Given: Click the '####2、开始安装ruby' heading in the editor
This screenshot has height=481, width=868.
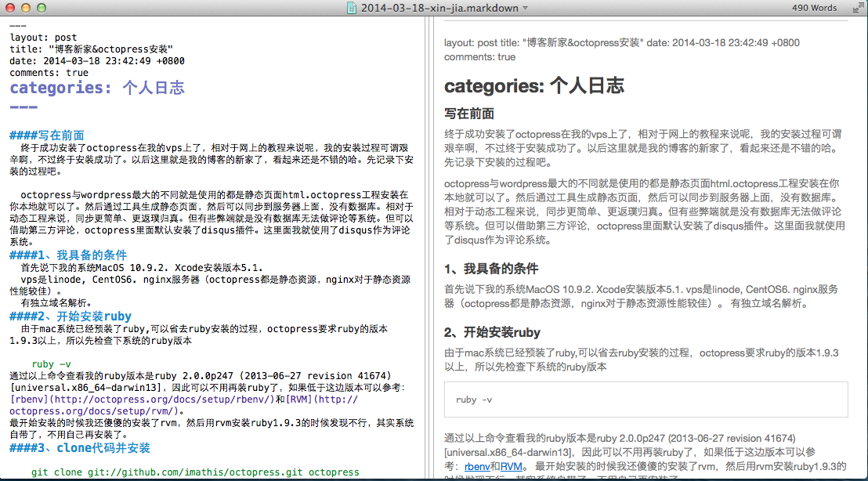Looking at the screenshot, I should click(x=71, y=316).
